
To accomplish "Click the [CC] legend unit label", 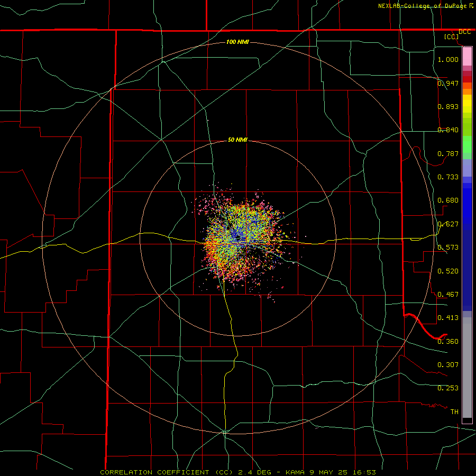I will tap(452, 36).
